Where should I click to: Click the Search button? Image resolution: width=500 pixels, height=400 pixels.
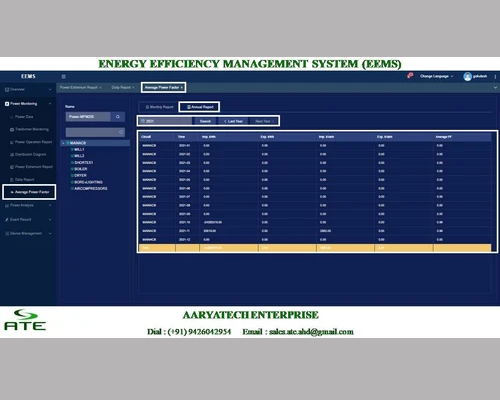point(205,121)
